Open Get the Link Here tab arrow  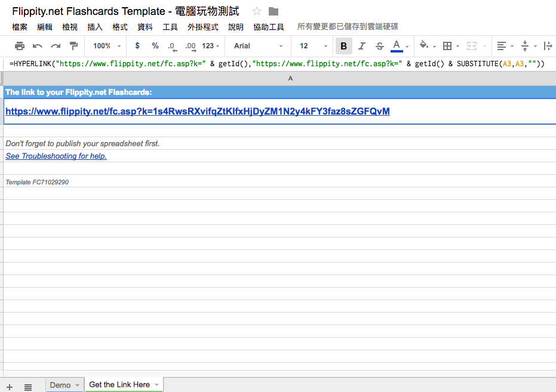156,385
